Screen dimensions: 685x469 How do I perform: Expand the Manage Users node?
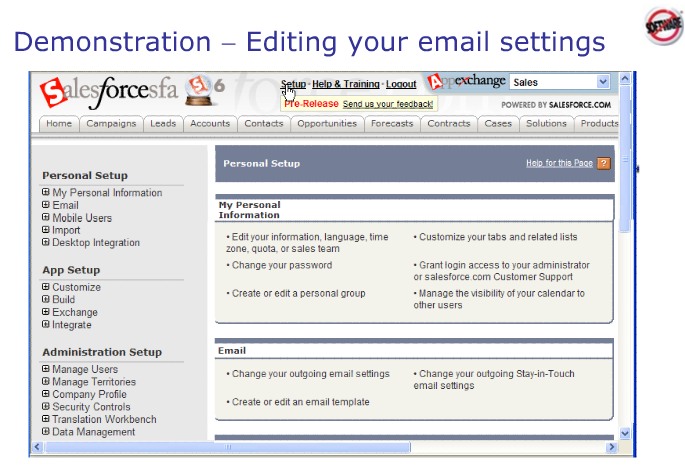[46, 370]
